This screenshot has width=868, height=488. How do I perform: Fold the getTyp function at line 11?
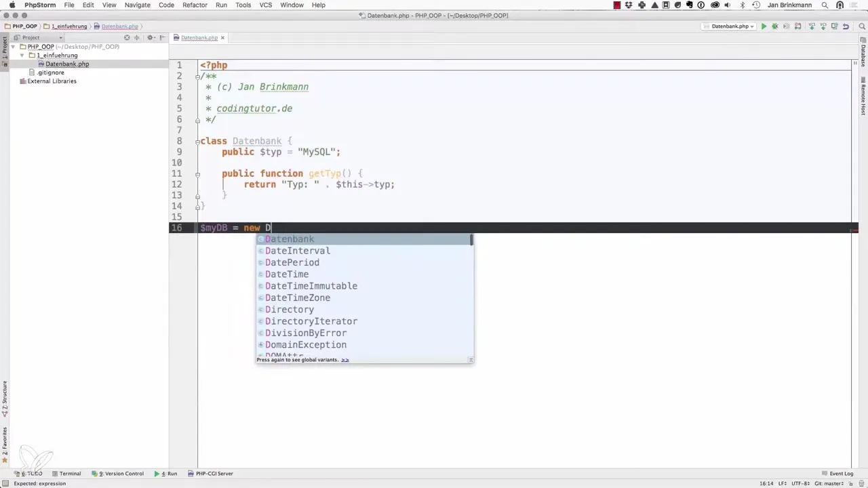point(197,174)
